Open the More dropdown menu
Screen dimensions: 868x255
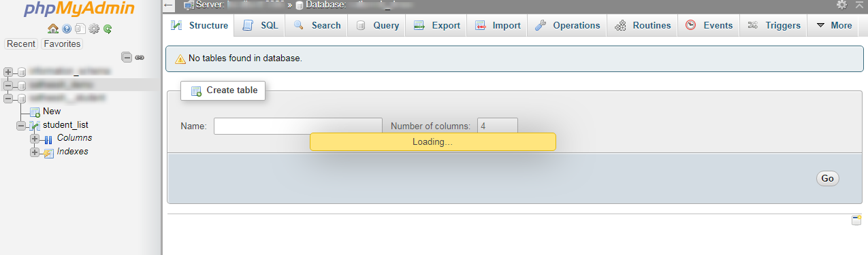pos(834,25)
